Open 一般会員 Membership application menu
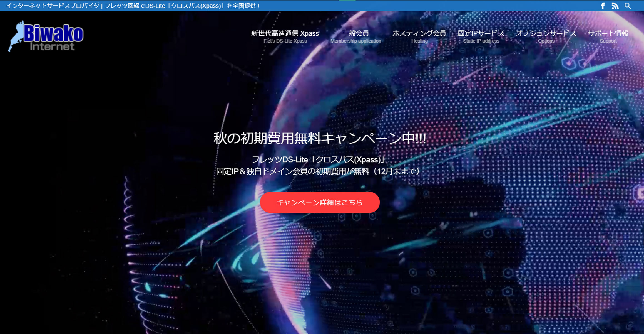 point(355,36)
